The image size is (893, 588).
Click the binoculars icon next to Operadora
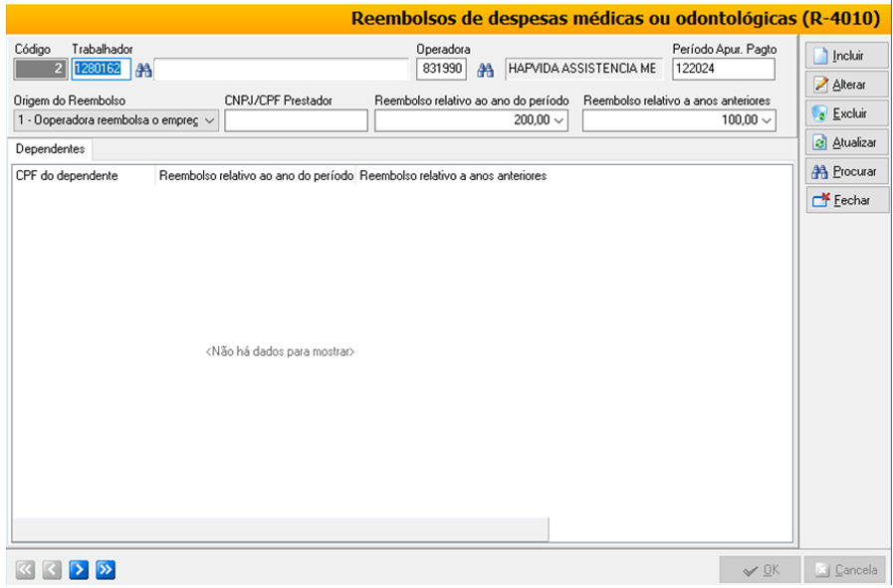click(x=486, y=70)
